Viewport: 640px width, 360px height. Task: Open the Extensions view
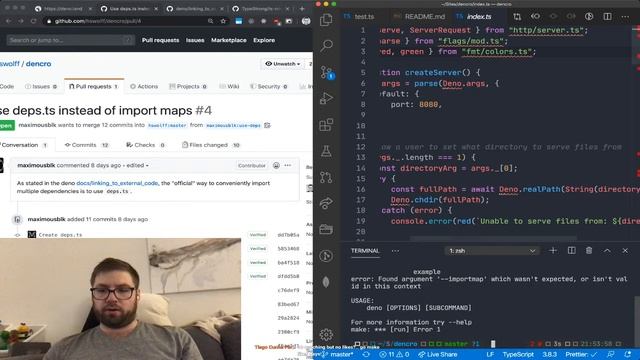point(326,125)
